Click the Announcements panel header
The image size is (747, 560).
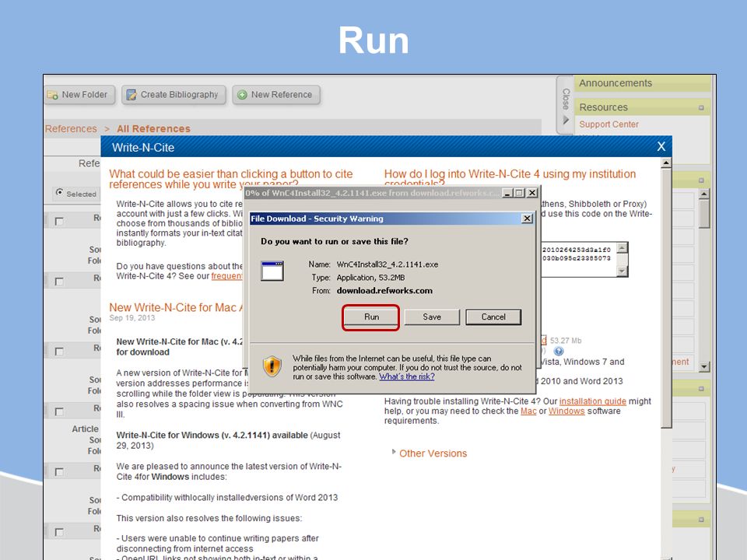coord(642,83)
